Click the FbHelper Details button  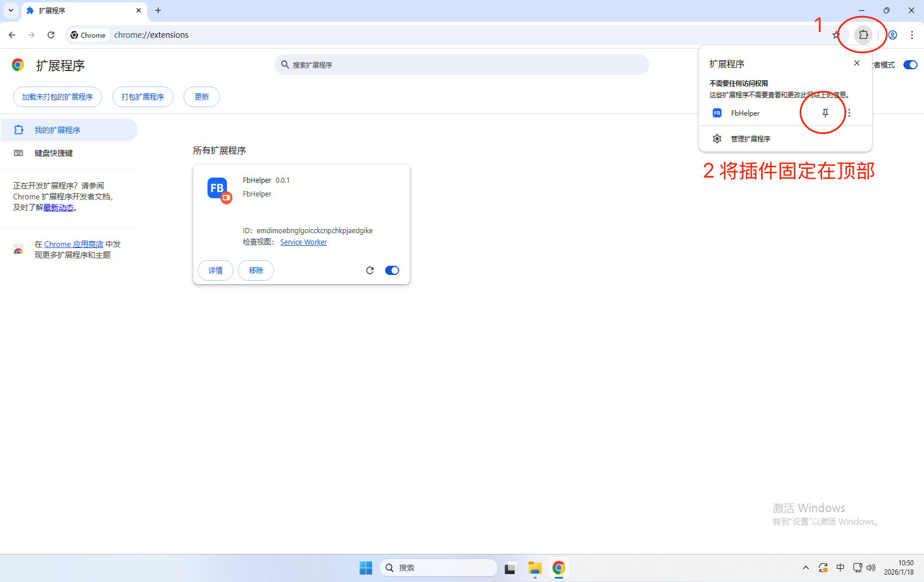tap(216, 270)
